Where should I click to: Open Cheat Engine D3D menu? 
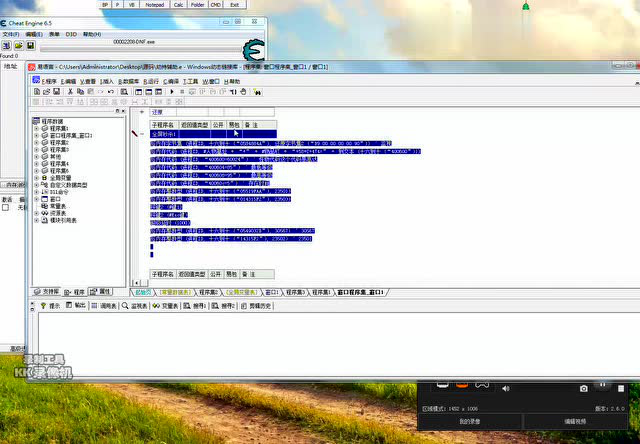pos(71,34)
